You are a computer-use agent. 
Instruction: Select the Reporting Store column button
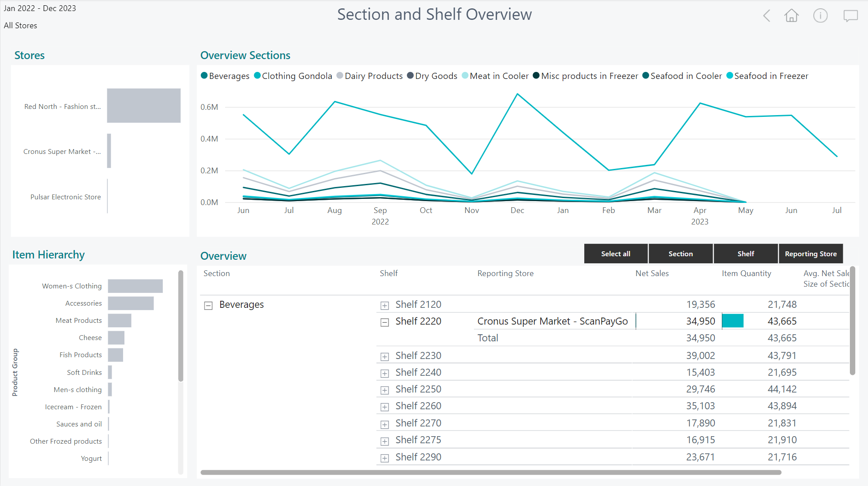[811, 254]
